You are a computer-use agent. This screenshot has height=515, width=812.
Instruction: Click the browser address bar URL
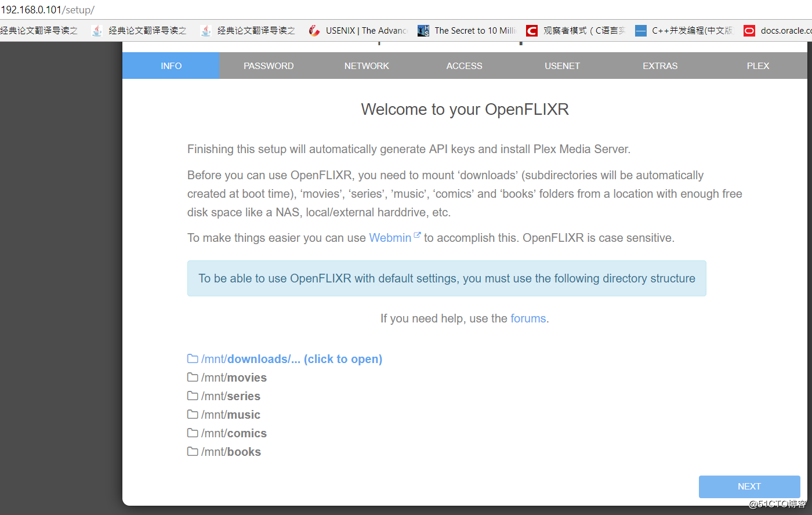click(x=48, y=10)
